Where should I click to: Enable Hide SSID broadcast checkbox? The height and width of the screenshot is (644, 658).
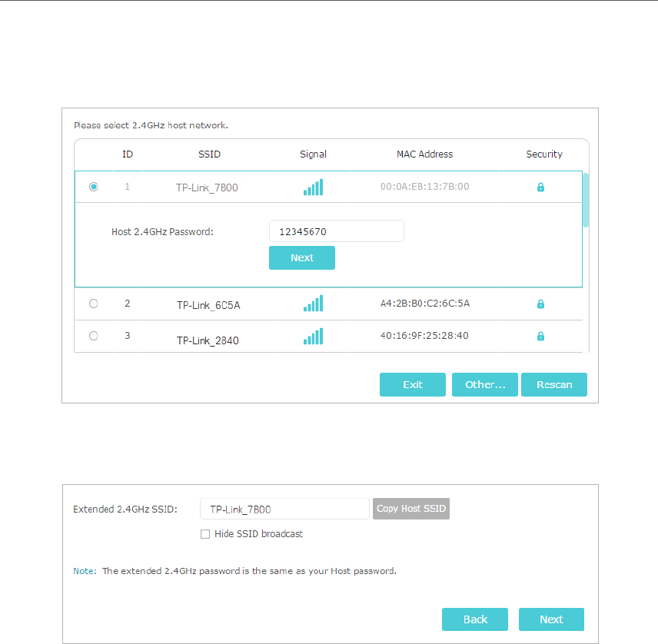(x=205, y=534)
